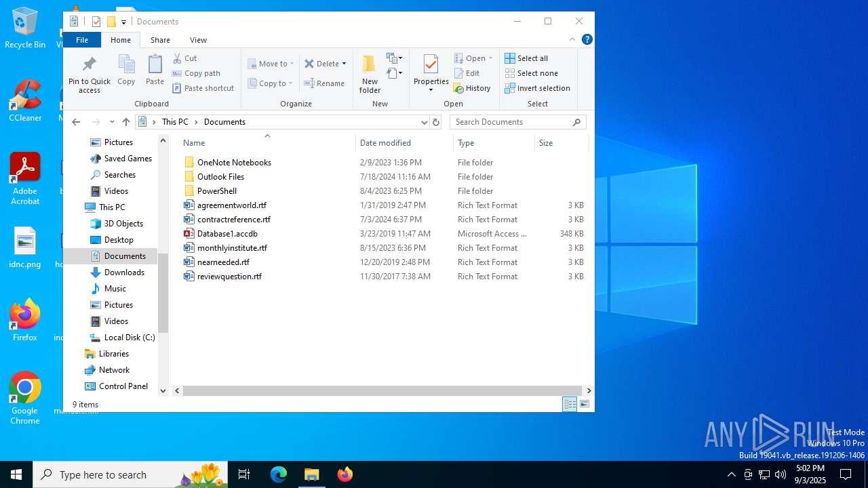Viewport: 868px width, 488px height.
Task: Go up one level with Up arrow
Action: click(125, 122)
